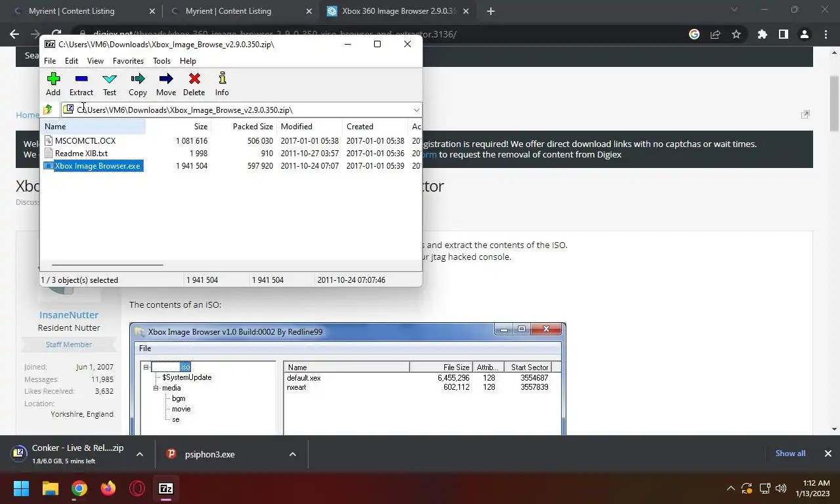This screenshot has height=504, width=840.
Task: Open the Help menu in 7-Zip
Action: click(x=188, y=60)
